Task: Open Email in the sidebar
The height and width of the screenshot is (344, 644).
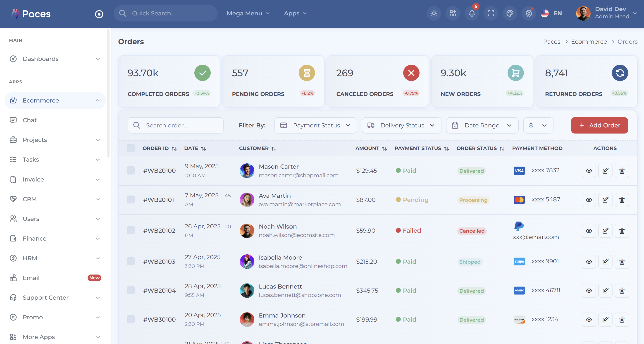Action: pos(55,278)
